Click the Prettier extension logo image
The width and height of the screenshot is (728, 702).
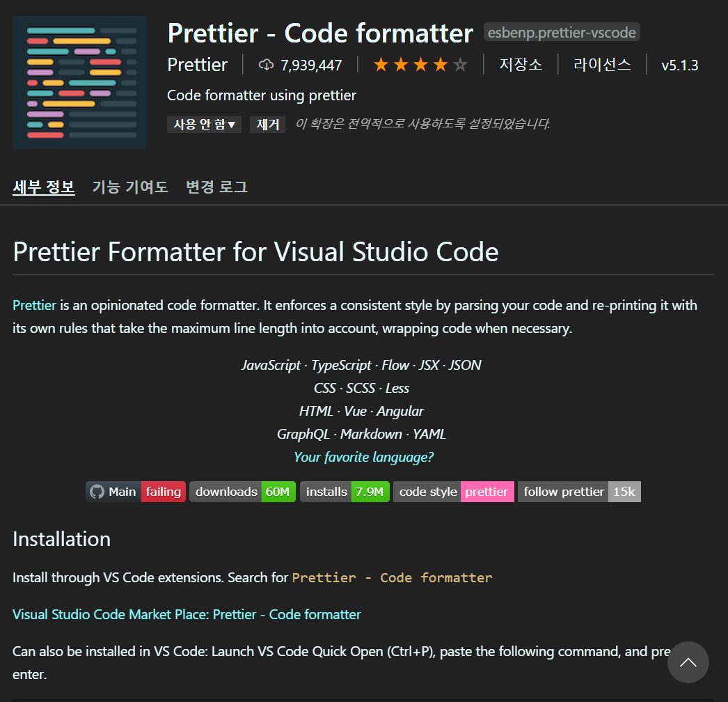(x=79, y=83)
